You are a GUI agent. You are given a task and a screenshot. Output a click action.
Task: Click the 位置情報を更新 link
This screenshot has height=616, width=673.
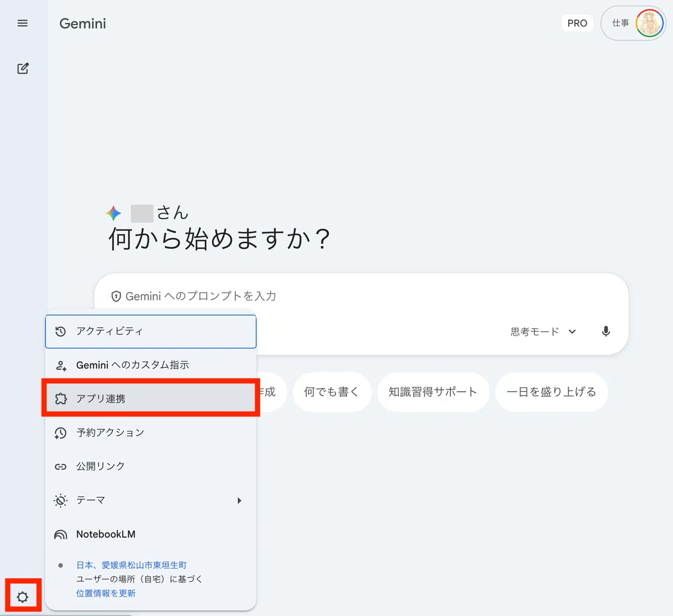click(106, 593)
